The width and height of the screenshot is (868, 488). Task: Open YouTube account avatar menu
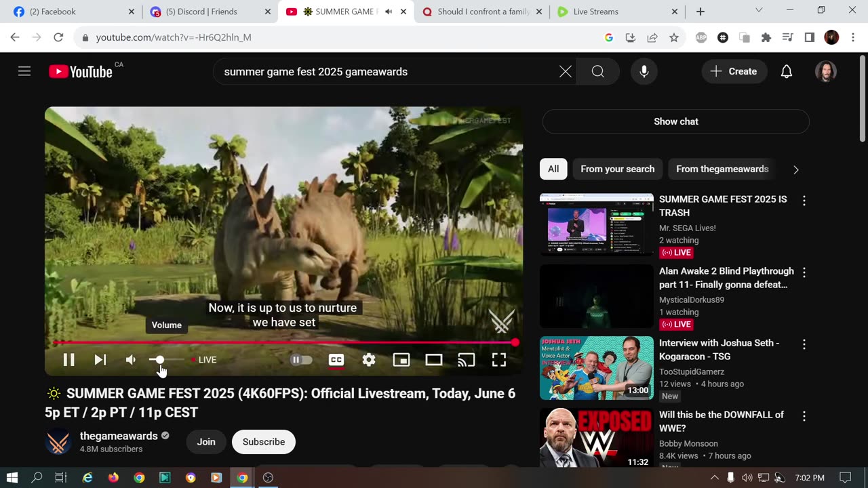click(826, 71)
